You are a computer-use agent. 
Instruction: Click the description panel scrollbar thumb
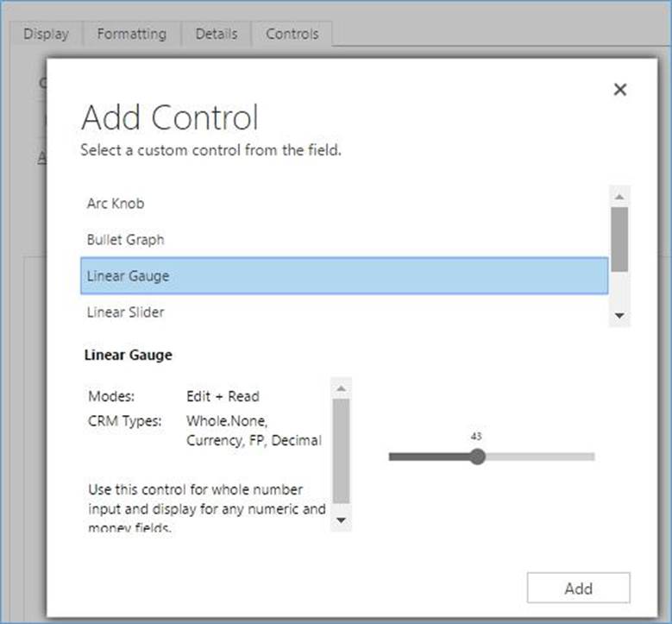(341, 450)
